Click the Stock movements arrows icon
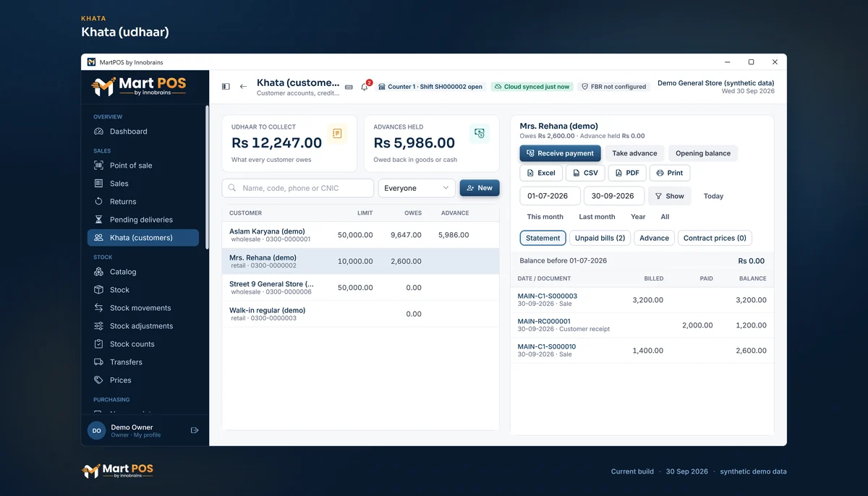 pos(99,308)
